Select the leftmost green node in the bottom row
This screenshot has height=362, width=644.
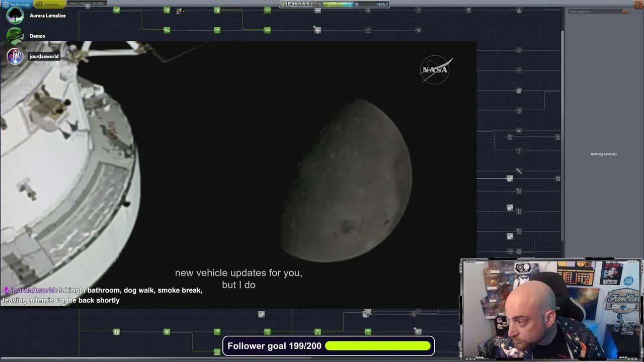coord(116,332)
